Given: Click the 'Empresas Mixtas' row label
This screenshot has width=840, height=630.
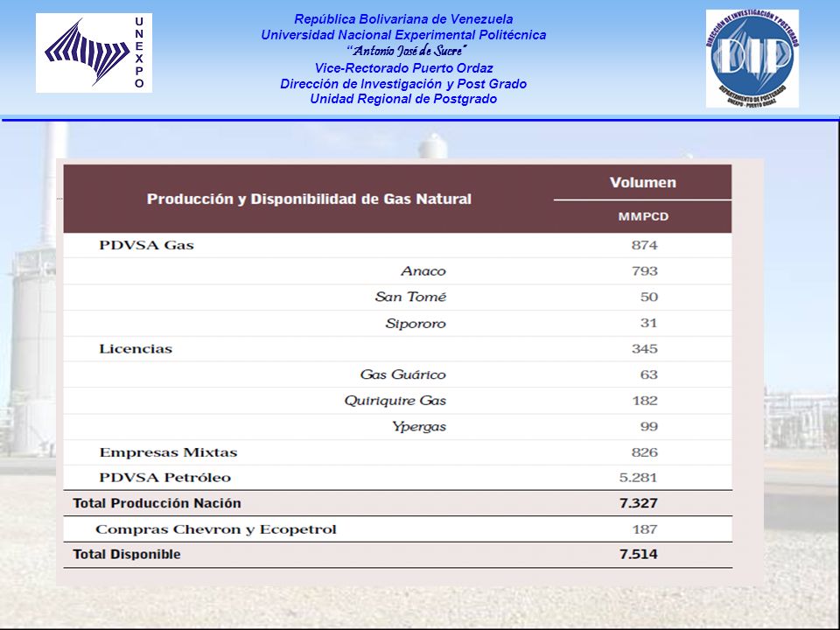Looking at the screenshot, I should click(x=168, y=452).
